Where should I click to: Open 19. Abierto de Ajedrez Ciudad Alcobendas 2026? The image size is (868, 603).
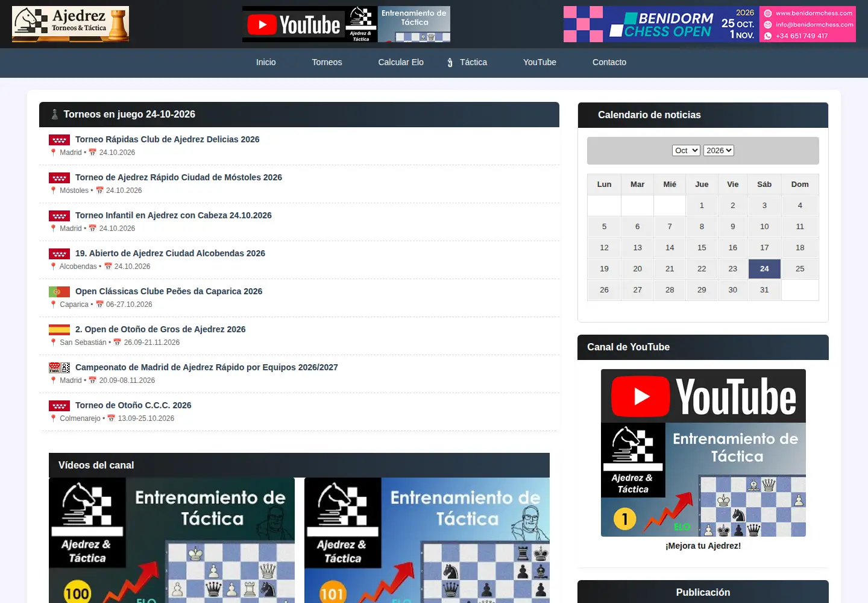(170, 253)
